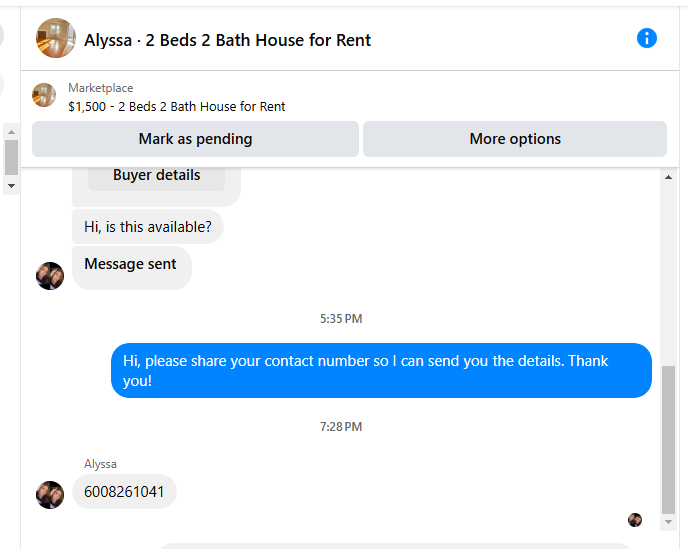The width and height of the screenshot is (688, 549).
Task: Click the '$1,500 - 2 Beds 2 Bath House for Rent' listing text
Action: click(176, 107)
